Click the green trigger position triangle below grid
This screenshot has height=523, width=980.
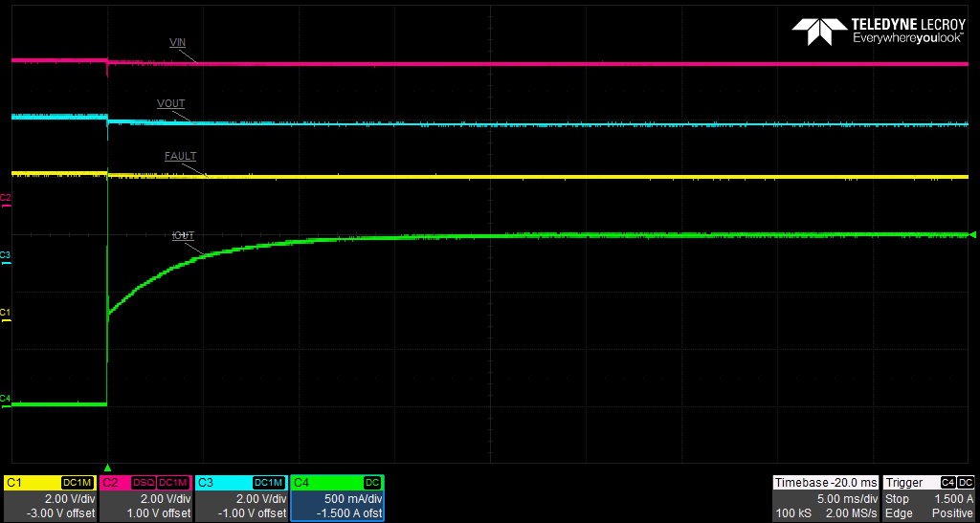pyautogui.click(x=107, y=468)
